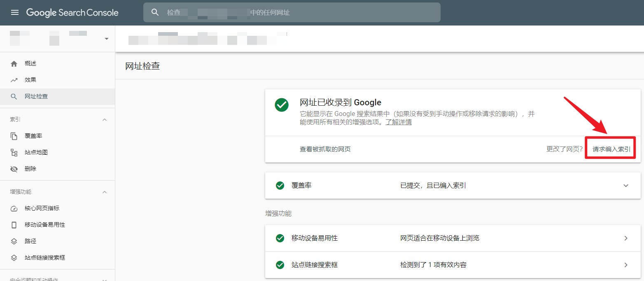Click green check icon of 移动设备易用性 row
The height and width of the screenshot is (281, 644).
[x=280, y=238]
